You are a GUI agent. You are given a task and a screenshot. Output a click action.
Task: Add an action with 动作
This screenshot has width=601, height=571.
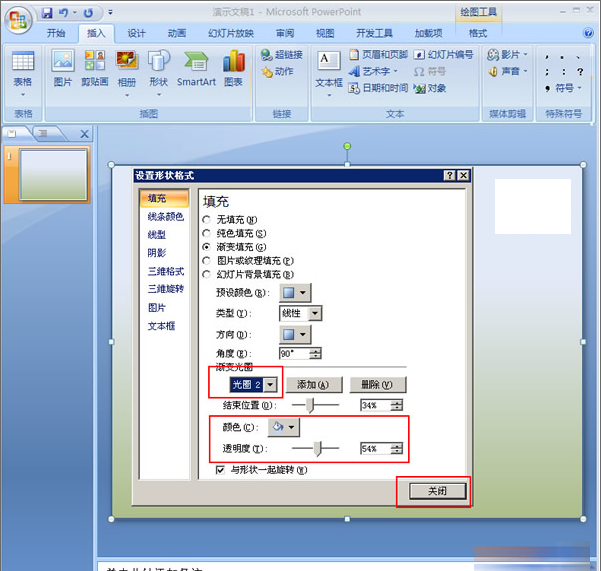coord(278,71)
